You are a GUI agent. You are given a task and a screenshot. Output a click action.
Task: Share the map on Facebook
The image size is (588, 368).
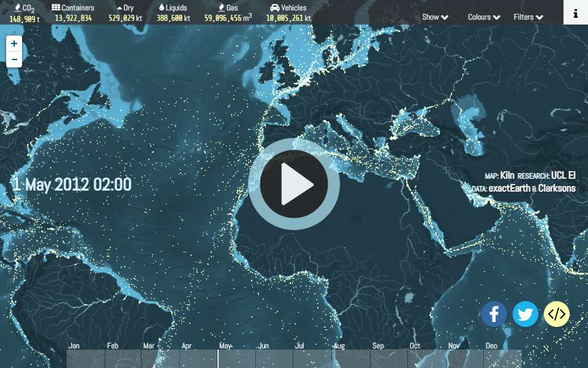494,314
